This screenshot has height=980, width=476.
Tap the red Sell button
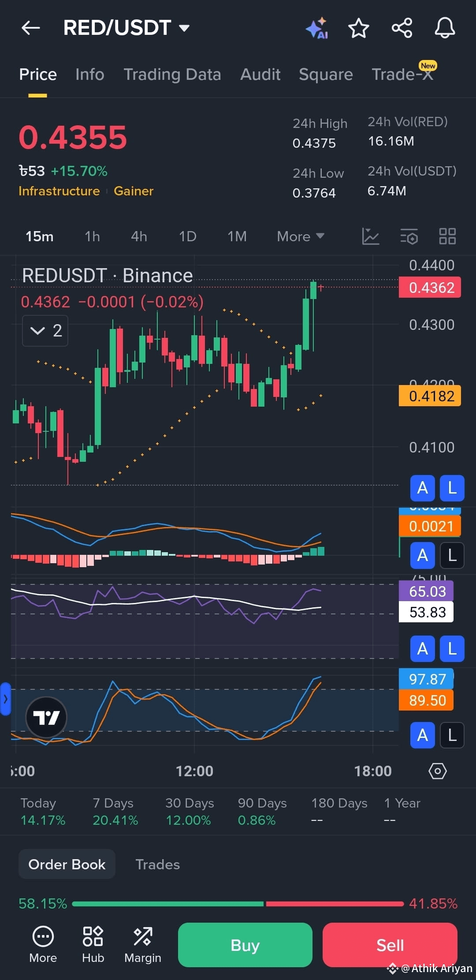(x=390, y=945)
